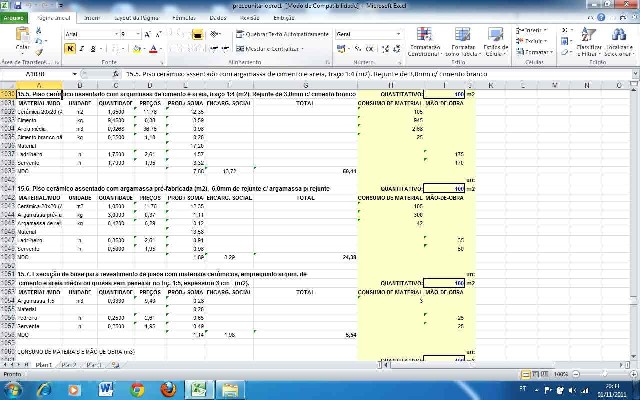Open the Name Box dropdown arrow
This screenshot has width=640, height=400.
[x=75, y=74]
